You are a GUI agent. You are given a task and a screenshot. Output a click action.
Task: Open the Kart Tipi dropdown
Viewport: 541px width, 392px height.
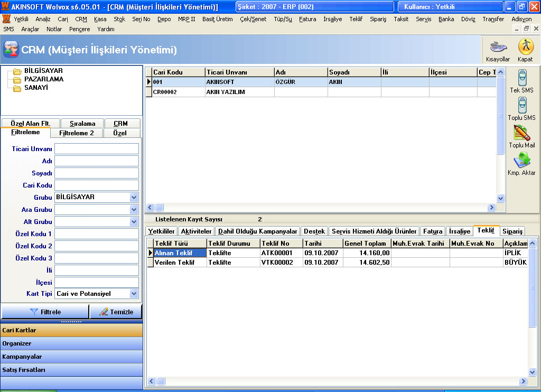(x=134, y=294)
